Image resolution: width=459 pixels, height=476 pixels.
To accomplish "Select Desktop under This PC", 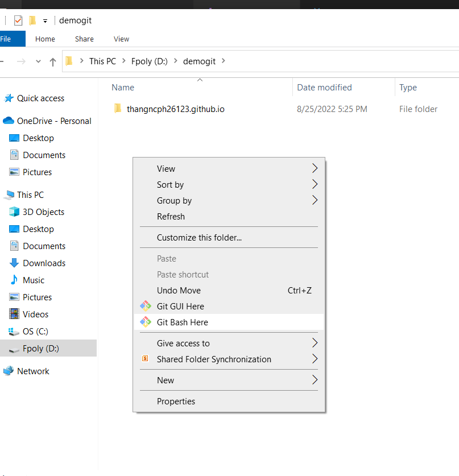I will [x=38, y=229].
